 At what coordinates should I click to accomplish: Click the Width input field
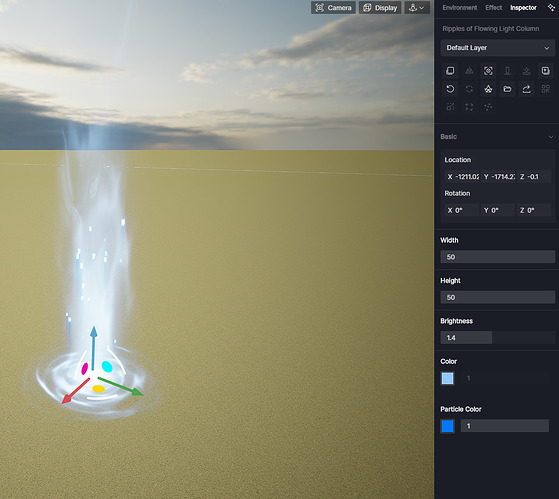point(498,257)
